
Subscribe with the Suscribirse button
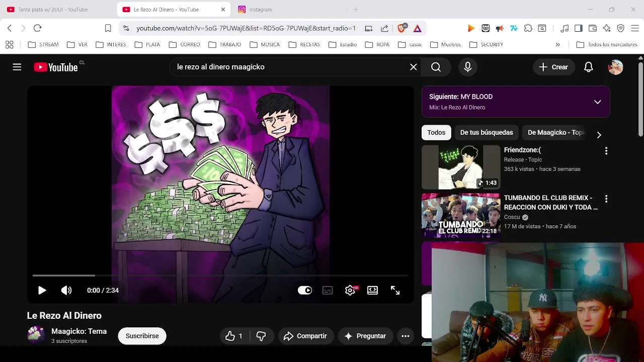tap(142, 336)
